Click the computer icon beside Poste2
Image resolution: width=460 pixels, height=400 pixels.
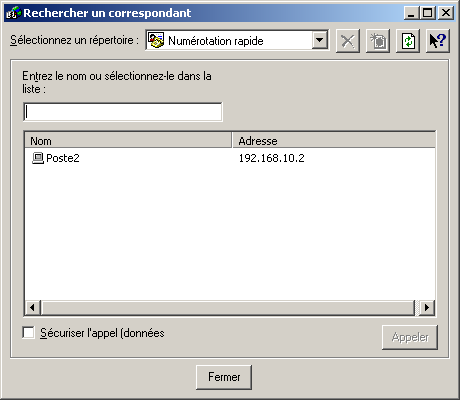tap(38, 158)
